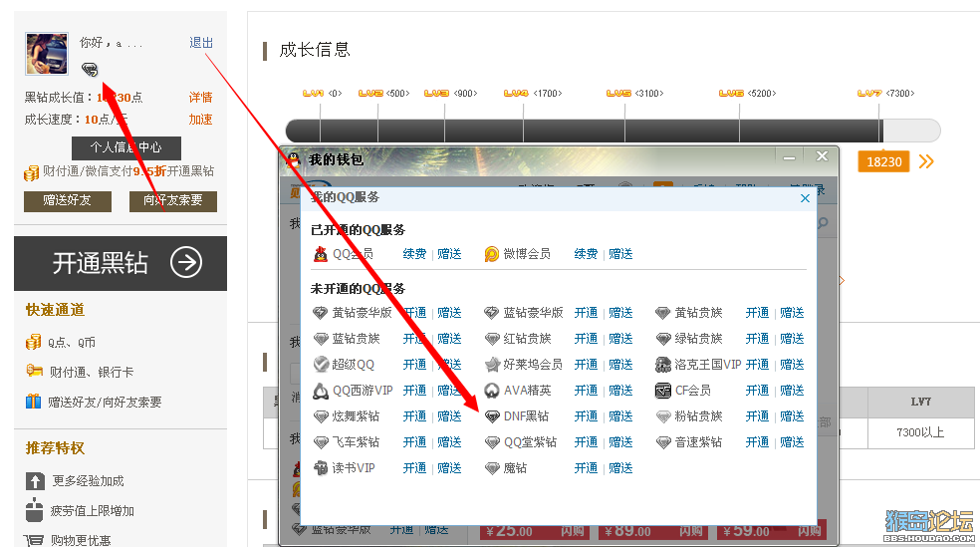Image resolution: width=980 pixels, height=547 pixels.
Task: Click the black diamond badge under username
Action: [x=90, y=70]
